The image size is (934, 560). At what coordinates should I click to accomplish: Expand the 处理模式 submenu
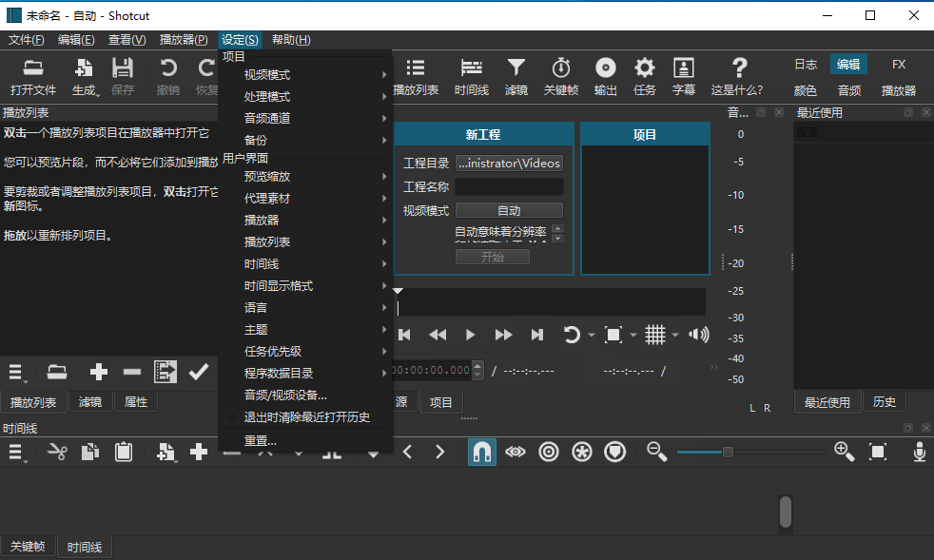tap(305, 97)
